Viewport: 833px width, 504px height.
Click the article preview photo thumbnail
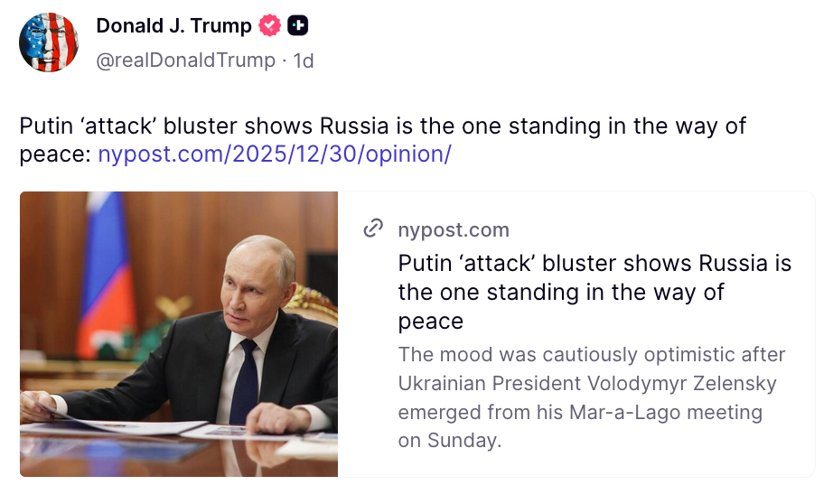[179, 333]
